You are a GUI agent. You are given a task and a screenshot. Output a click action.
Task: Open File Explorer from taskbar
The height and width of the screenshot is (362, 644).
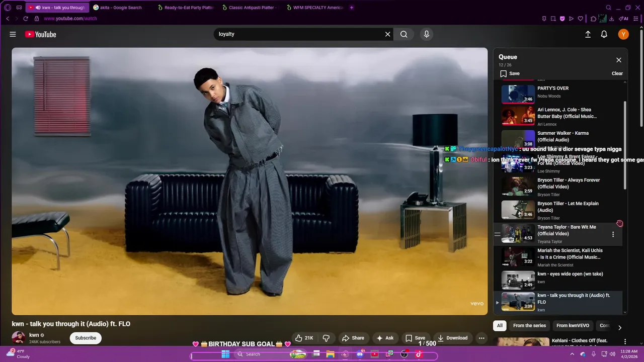(x=330, y=354)
